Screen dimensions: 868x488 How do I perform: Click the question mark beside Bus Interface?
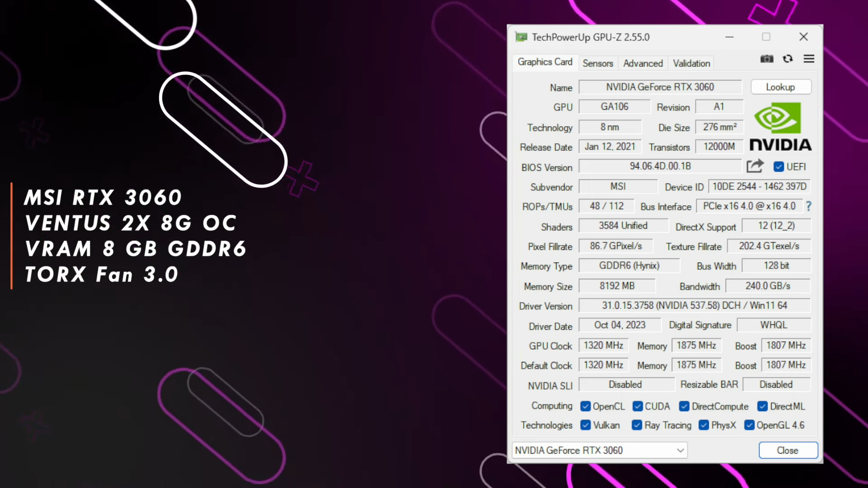pos(808,206)
